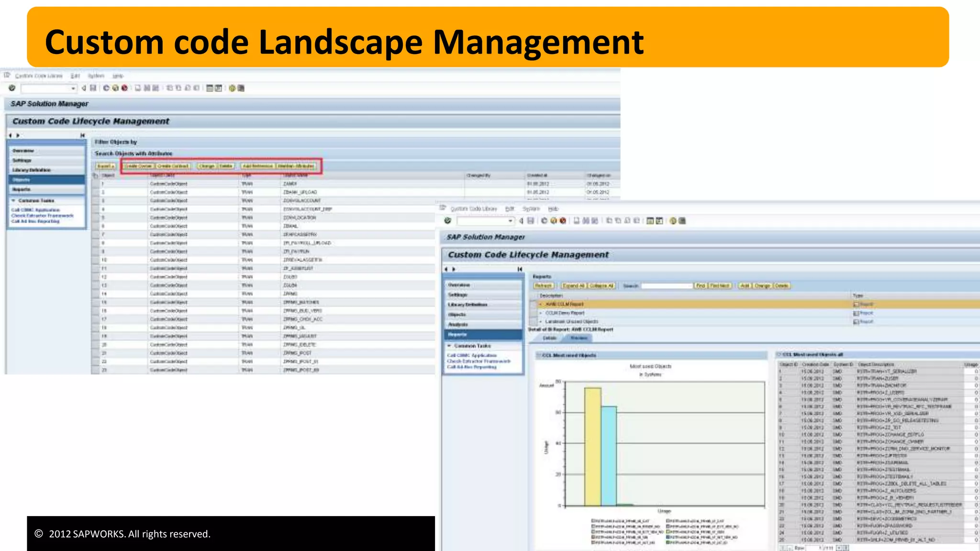Screen dimensions: 980x551
Task: Click the red Cancel icon in left window
Action: [124, 88]
